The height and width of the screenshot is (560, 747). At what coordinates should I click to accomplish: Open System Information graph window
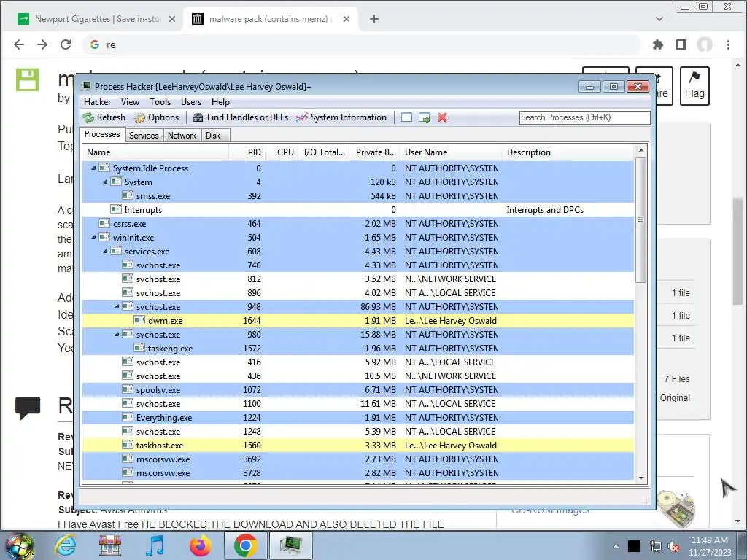(341, 117)
